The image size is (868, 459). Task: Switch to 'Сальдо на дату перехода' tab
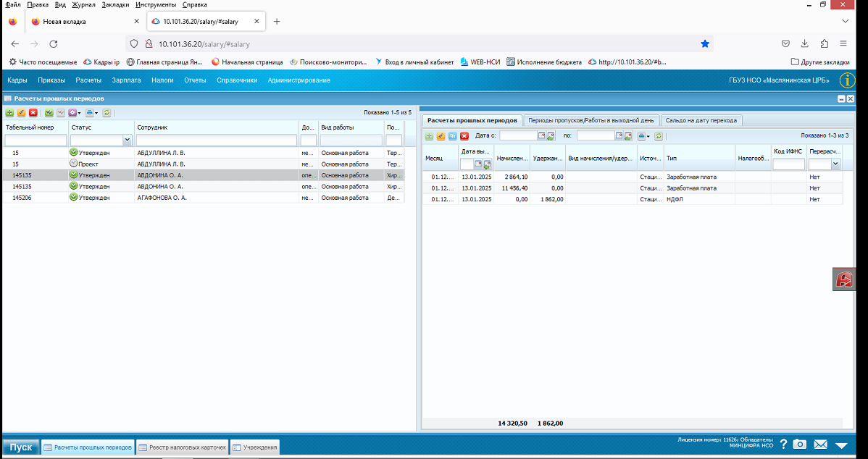coord(701,120)
